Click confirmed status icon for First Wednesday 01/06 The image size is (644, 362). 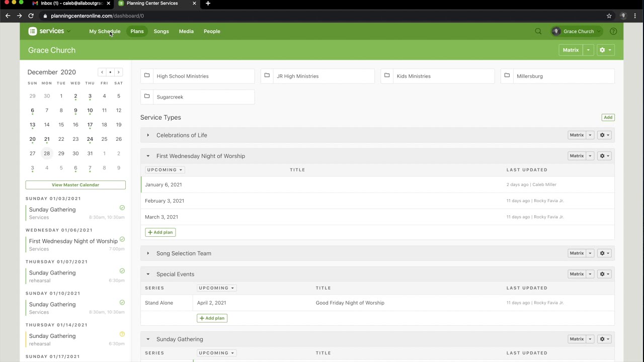[122, 239]
